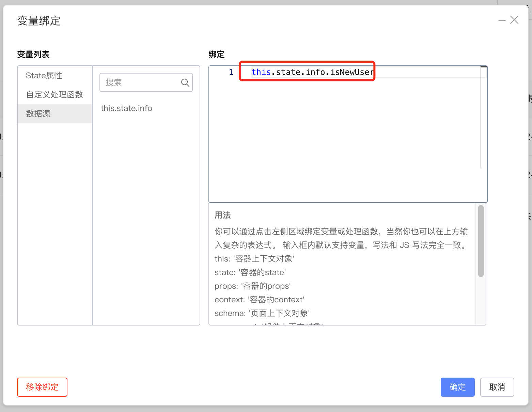Viewport: 532px width, 412px height.
Task: Click the expression this.state.info.isNewUser
Action: pos(312,72)
